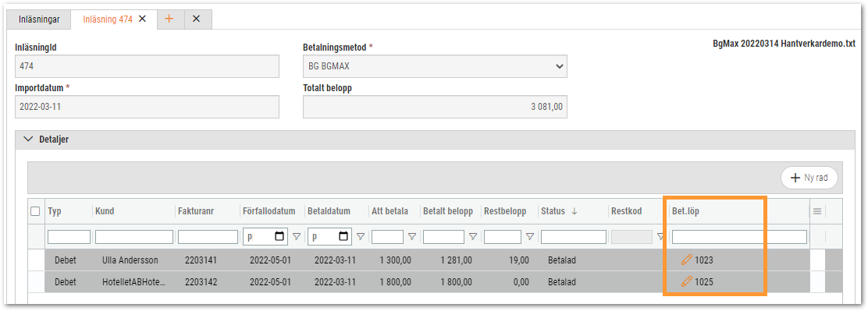Click the pencil edit icon beside 1025
This screenshot has width=868, height=311.
(x=686, y=281)
